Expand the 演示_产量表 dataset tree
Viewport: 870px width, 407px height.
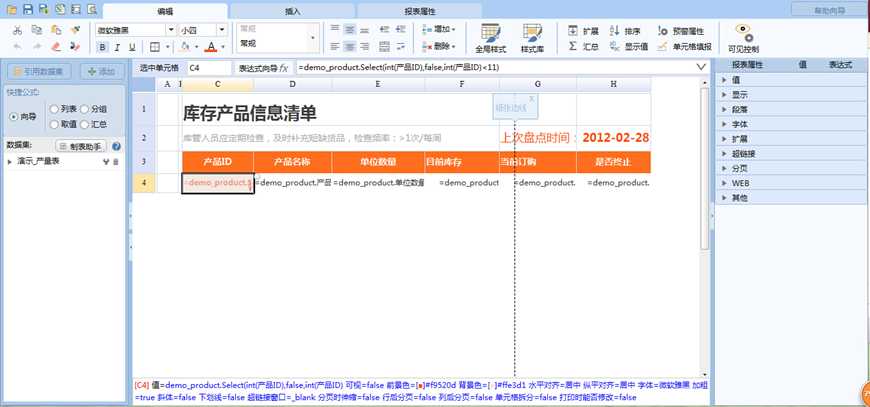tap(9, 161)
